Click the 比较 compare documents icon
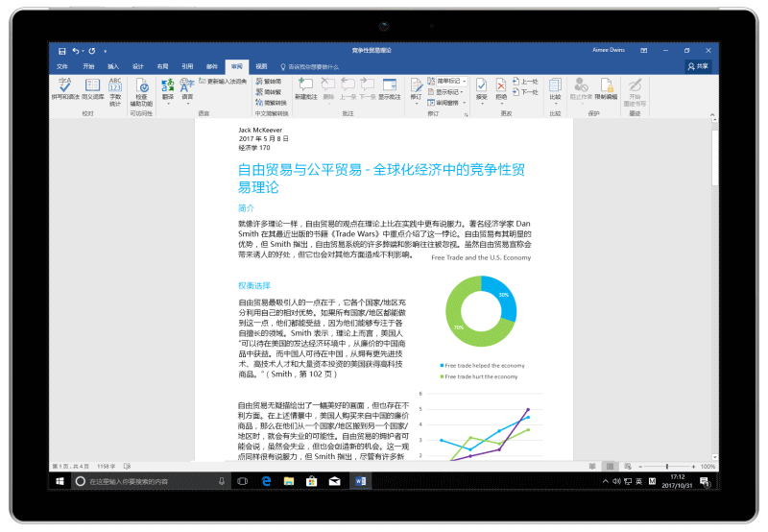This screenshot has height=532, width=768. [x=555, y=89]
